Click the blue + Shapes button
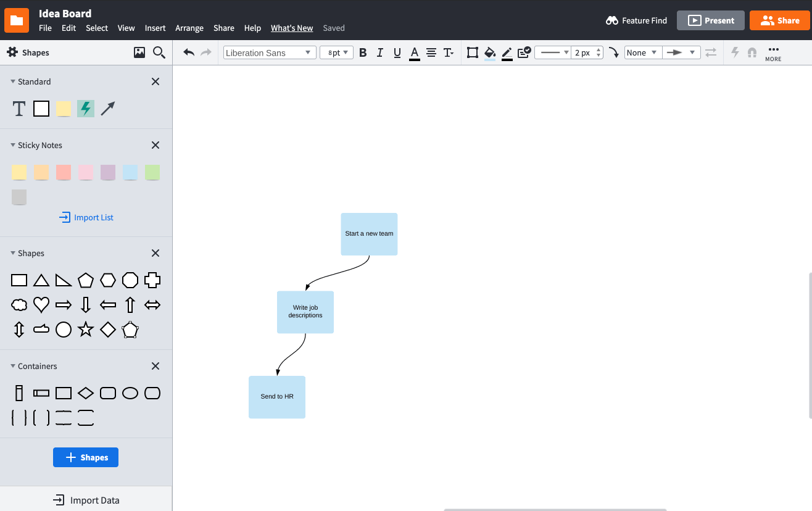The height and width of the screenshot is (511, 812). click(x=86, y=457)
